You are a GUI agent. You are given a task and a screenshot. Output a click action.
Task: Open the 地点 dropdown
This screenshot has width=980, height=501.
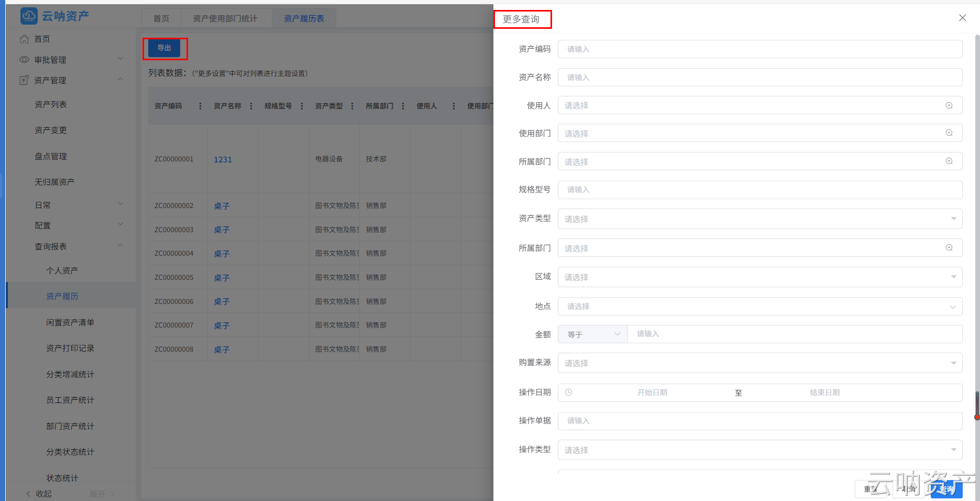[760, 306]
